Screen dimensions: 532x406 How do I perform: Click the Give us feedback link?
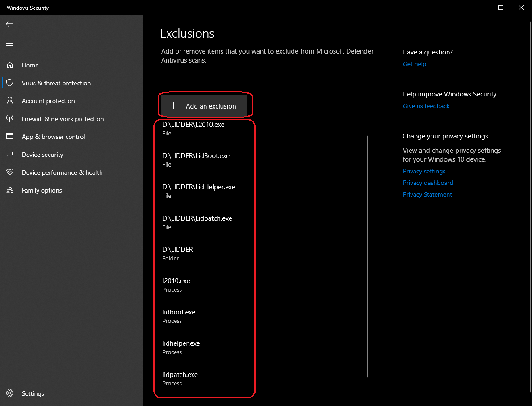click(x=426, y=106)
